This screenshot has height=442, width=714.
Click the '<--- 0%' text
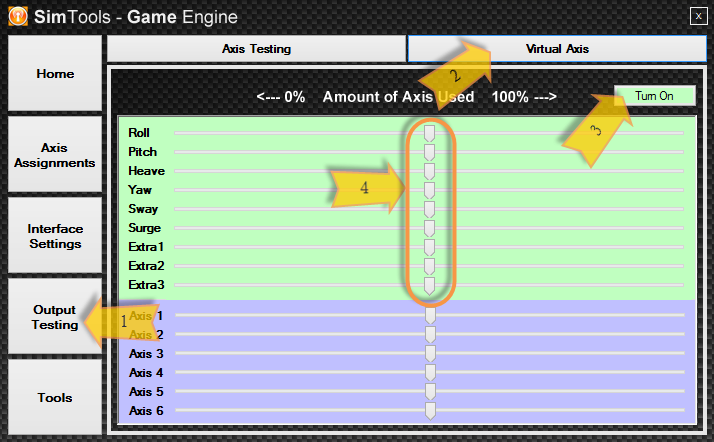[x=280, y=97]
